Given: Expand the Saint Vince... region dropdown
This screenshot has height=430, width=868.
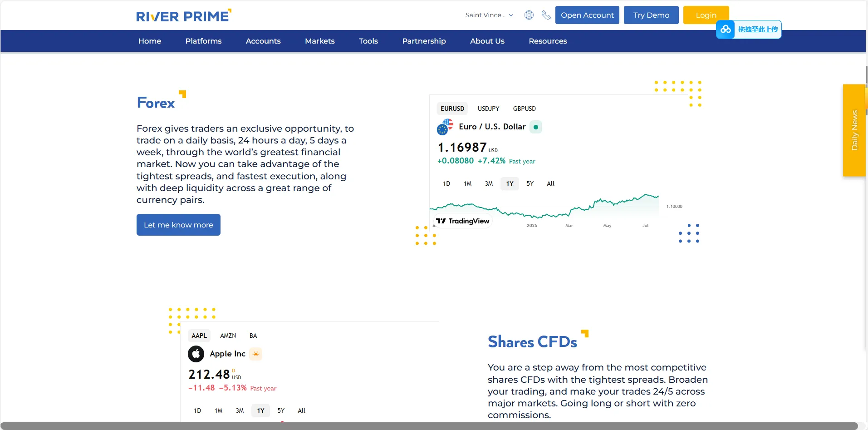Looking at the screenshot, I should tap(489, 15).
